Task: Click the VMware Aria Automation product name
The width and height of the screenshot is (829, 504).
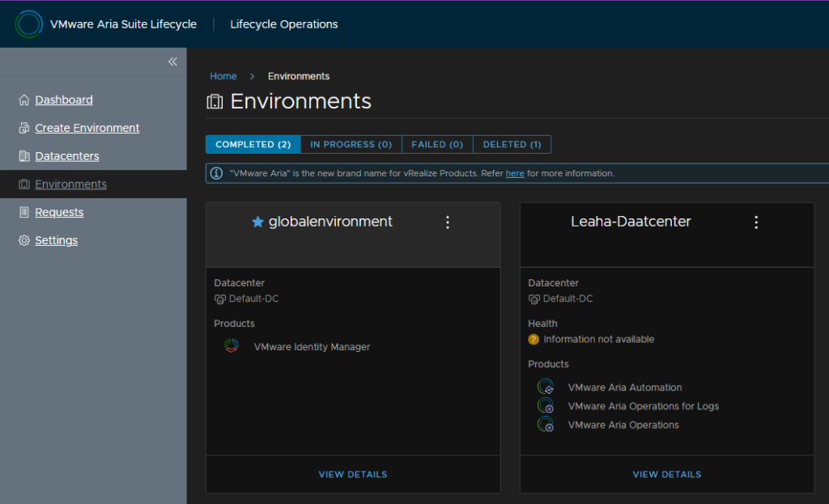Action: [625, 388]
